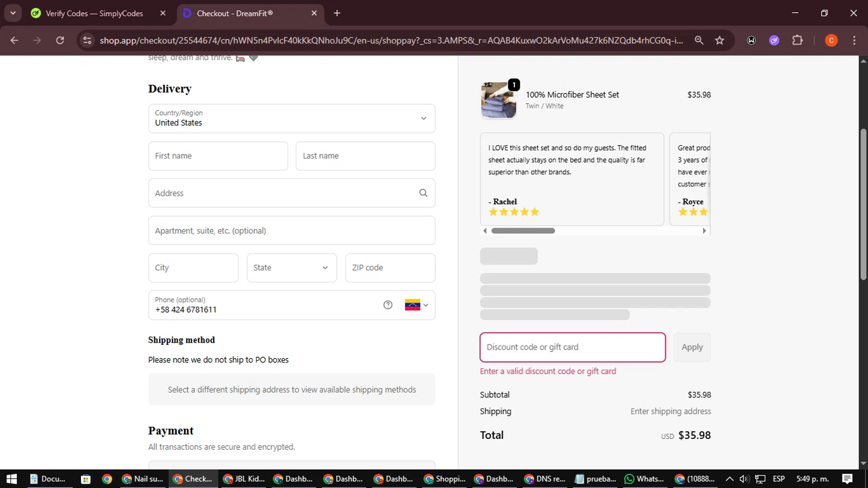Click the address search magnifier icon
868x488 pixels.
[423, 193]
